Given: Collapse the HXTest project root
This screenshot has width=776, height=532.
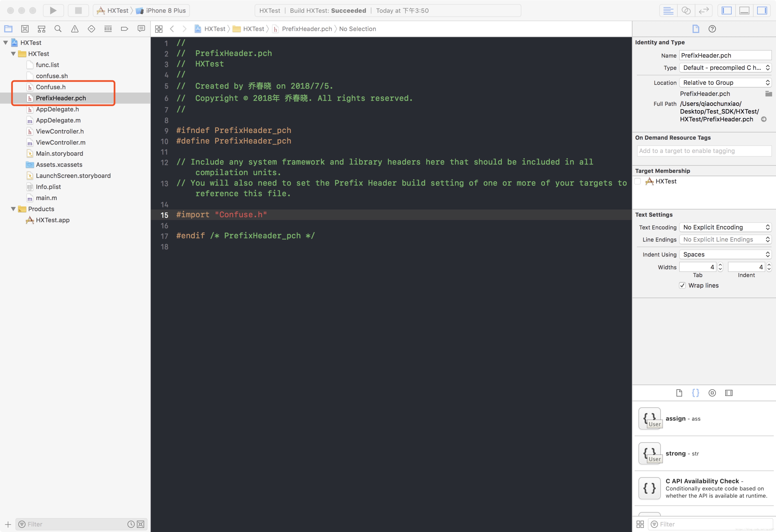Looking at the screenshot, I should click(6, 43).
